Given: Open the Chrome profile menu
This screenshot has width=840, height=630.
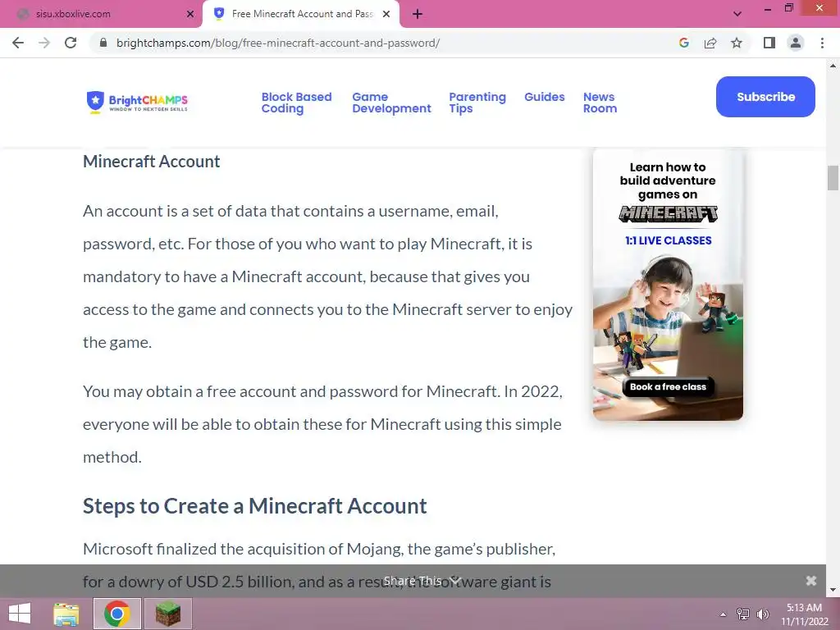Looking at the screenshot, I should tap(796, 43).
